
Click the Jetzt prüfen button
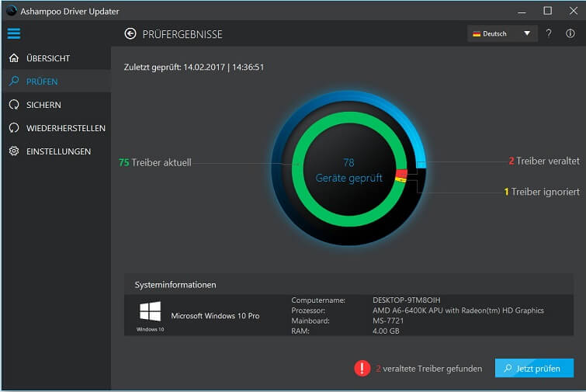[x=534, y=368]
